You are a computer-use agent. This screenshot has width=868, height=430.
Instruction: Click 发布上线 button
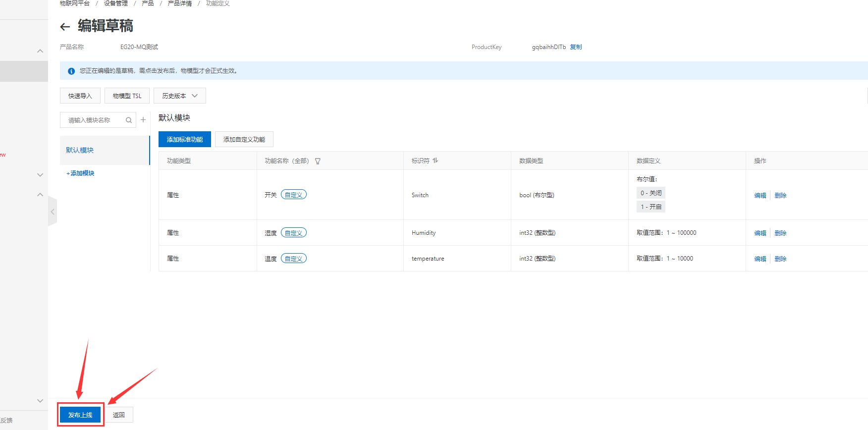[x=80, y=415]
